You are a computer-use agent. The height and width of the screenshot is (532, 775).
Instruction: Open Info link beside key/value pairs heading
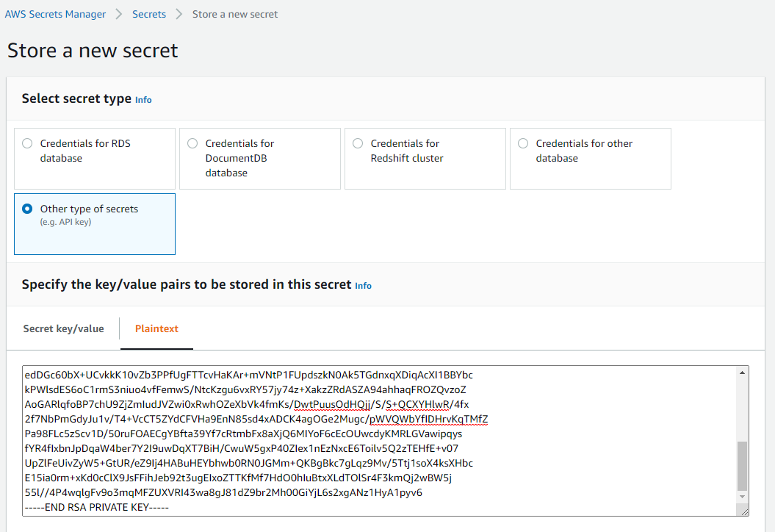(x=364, y=286)
